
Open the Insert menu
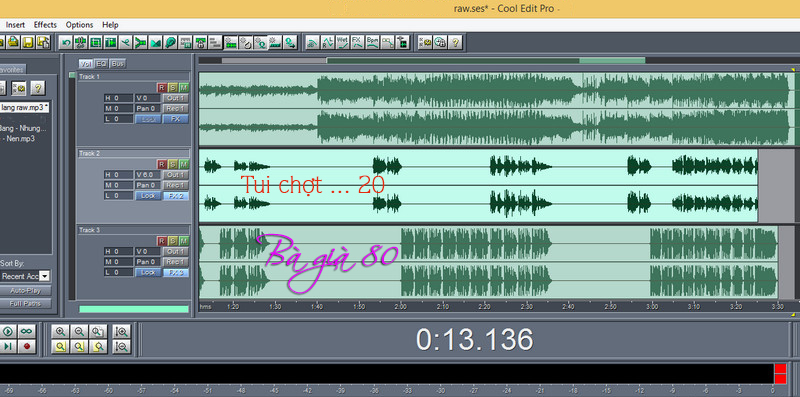(15, 24)
